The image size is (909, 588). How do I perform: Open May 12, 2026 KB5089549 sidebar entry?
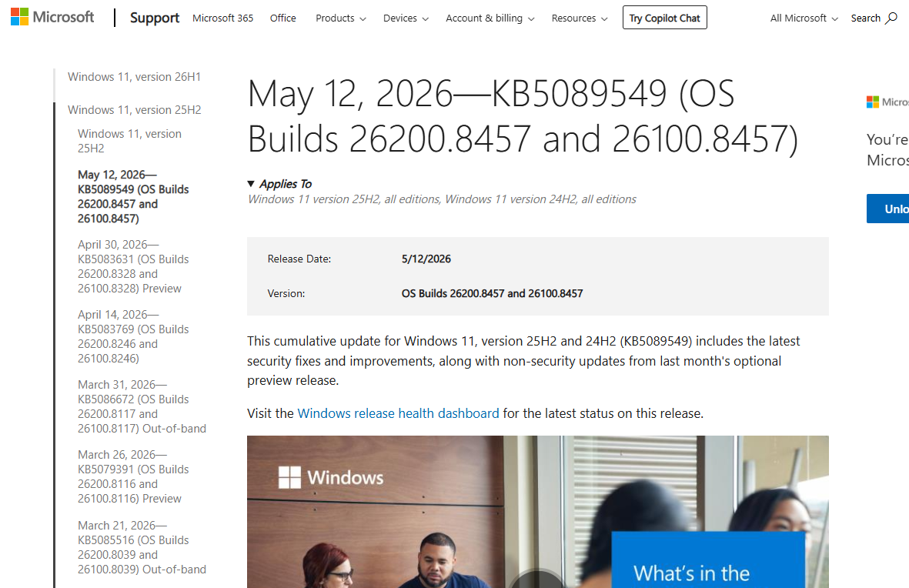(132, 196)
